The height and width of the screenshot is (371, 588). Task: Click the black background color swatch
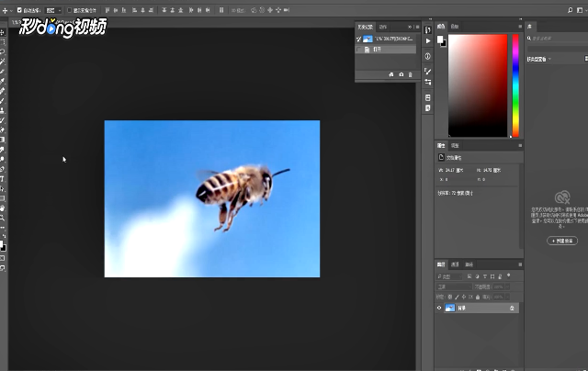445,45
